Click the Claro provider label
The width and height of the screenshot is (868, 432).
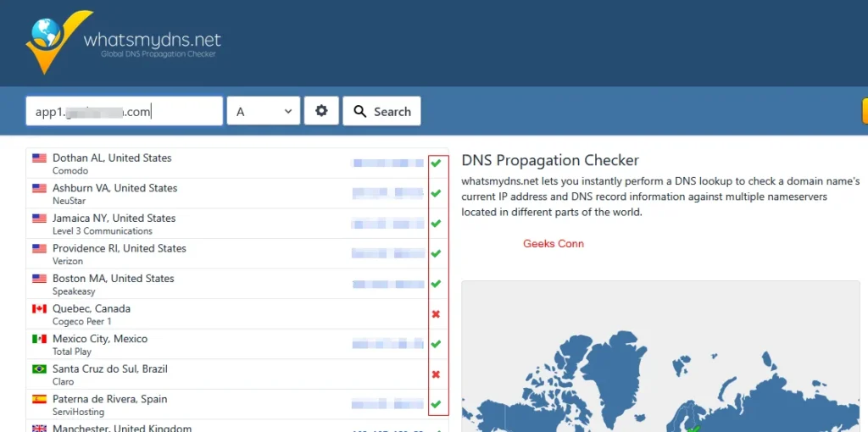(x=63, y=382)
